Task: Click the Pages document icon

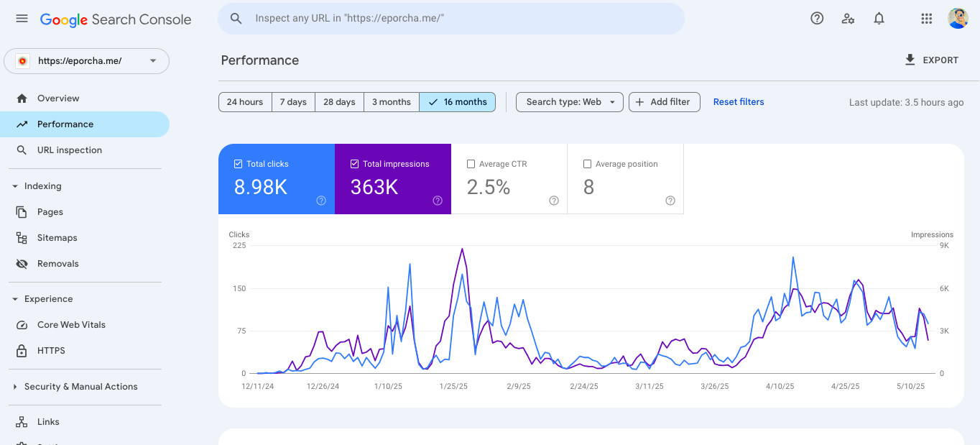Action: (22, 212)
